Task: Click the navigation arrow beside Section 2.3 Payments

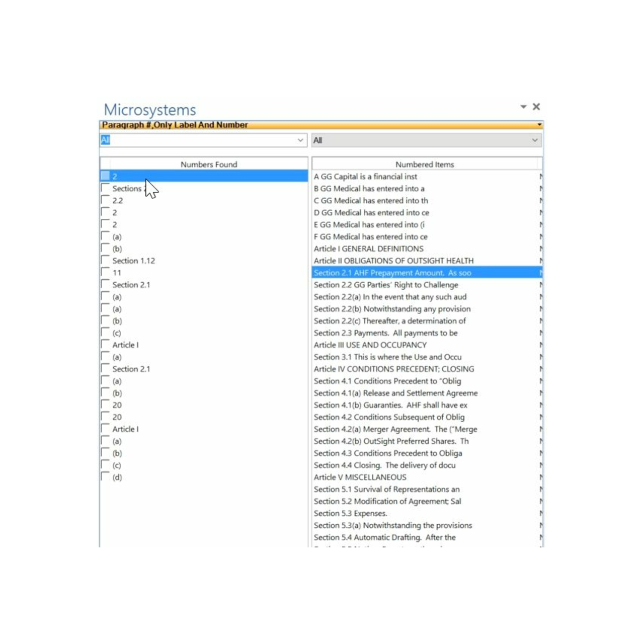Action: tap(540, 333)
